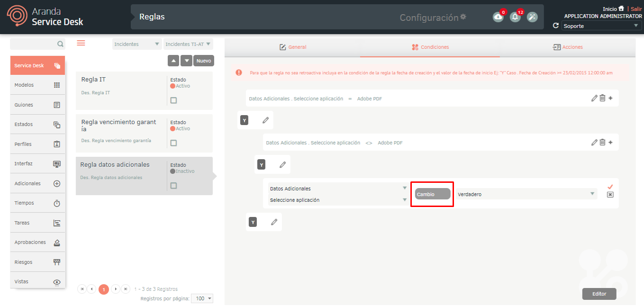This screenshot has width=644, height=306.
Task: Click the Cambio operator selector
Action: [x=432, y=194]
